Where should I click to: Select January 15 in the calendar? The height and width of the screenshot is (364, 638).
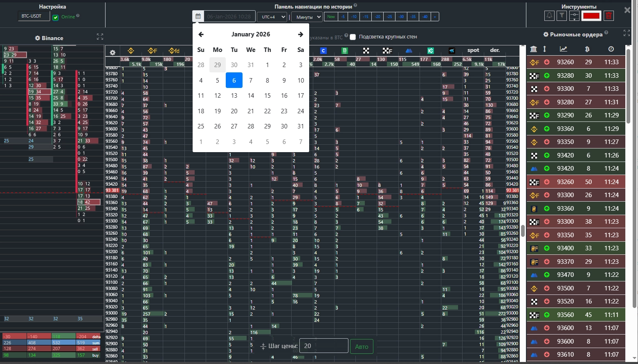tap(267, 96)
